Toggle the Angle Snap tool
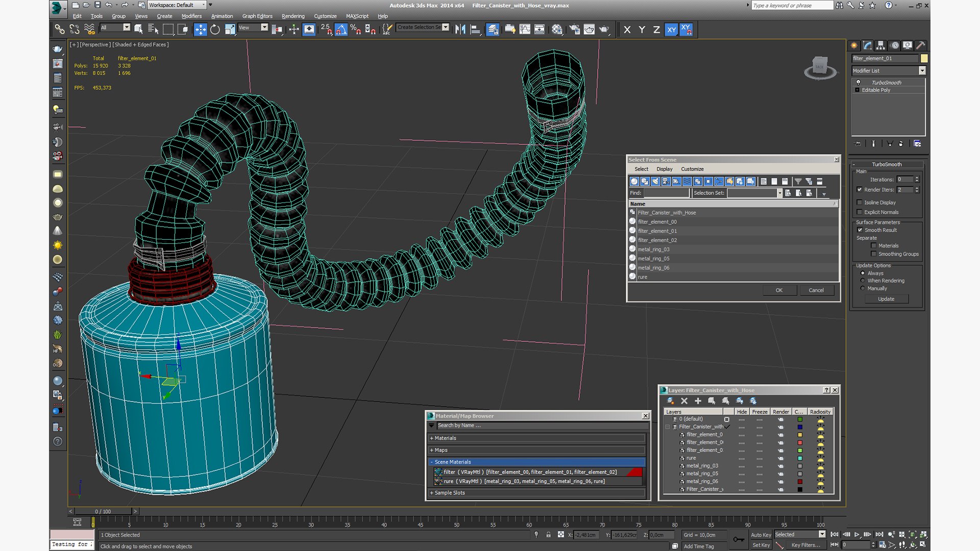 pos(341,30)
